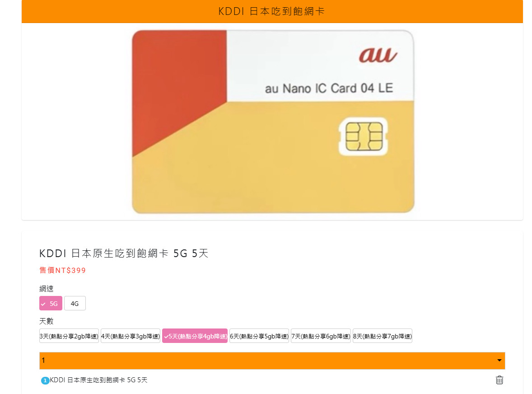Choose the 8天 hotspot 7gb plan
The width and height of the screenshot is (532, 394).
pos(383,336)
